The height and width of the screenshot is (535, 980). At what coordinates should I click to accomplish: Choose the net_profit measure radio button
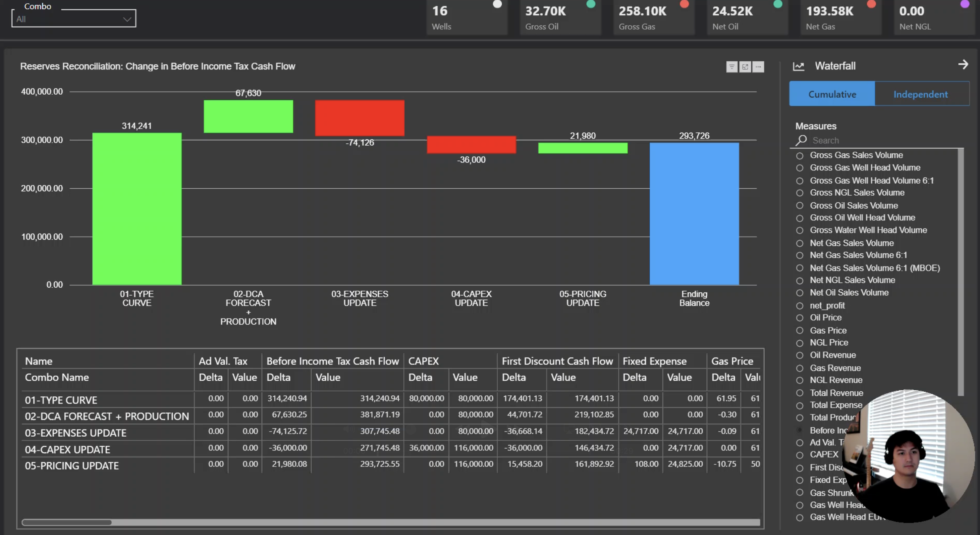(x=800, y=306)
